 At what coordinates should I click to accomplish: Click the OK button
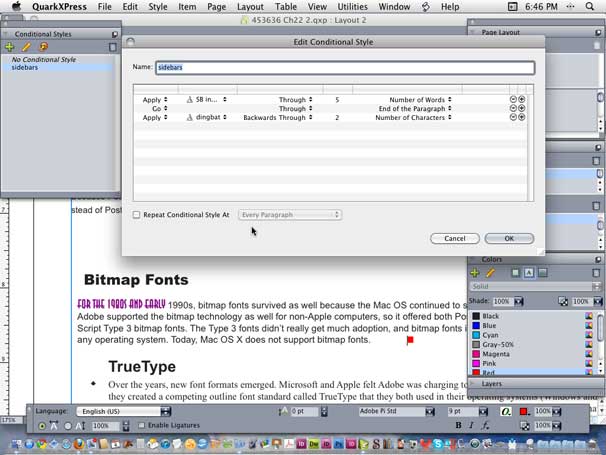(509, 238)
